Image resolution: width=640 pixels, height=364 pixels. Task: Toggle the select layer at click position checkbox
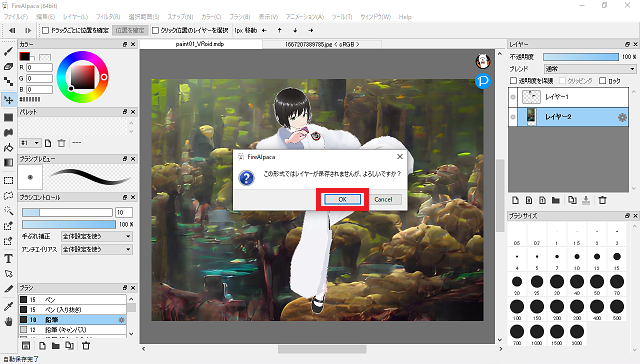155,30
